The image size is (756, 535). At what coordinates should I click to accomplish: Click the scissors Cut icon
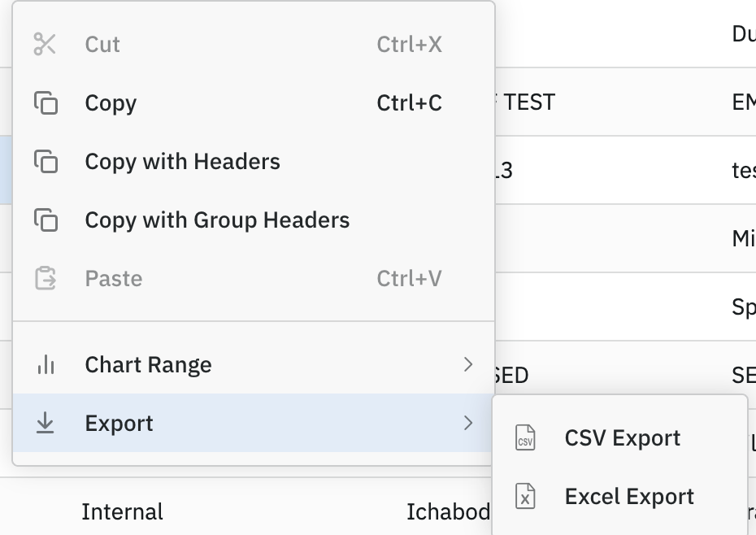[x=45, y=45]
